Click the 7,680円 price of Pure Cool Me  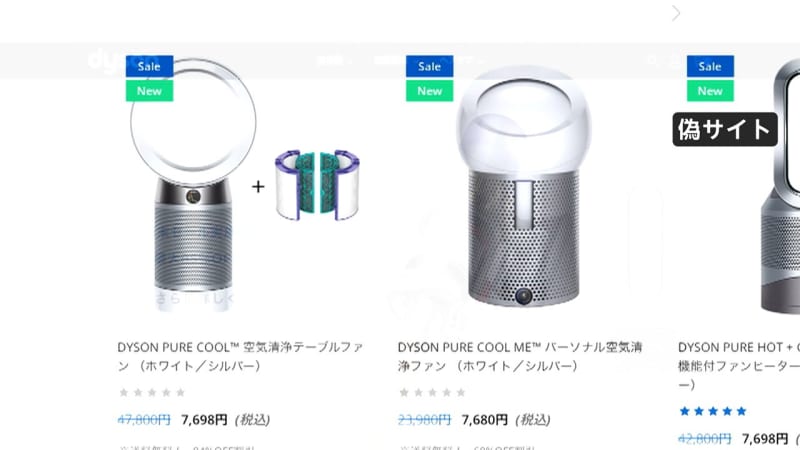click(x=485, y=420)
